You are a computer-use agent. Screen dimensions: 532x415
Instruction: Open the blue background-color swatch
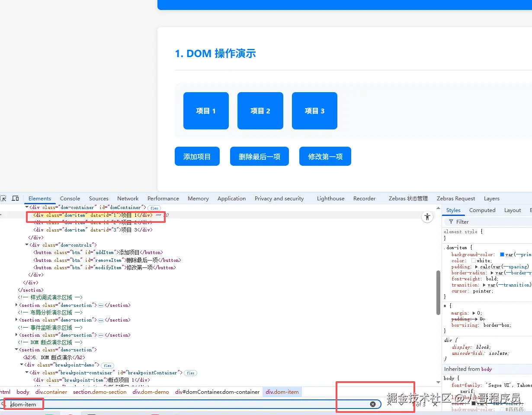coord(502,254)
